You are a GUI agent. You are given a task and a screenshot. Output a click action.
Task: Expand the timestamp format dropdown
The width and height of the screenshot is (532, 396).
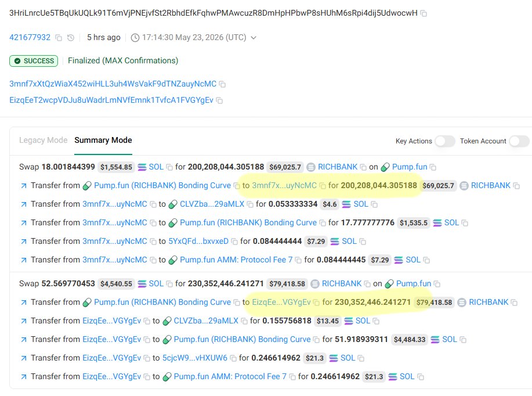click(253, 38)
